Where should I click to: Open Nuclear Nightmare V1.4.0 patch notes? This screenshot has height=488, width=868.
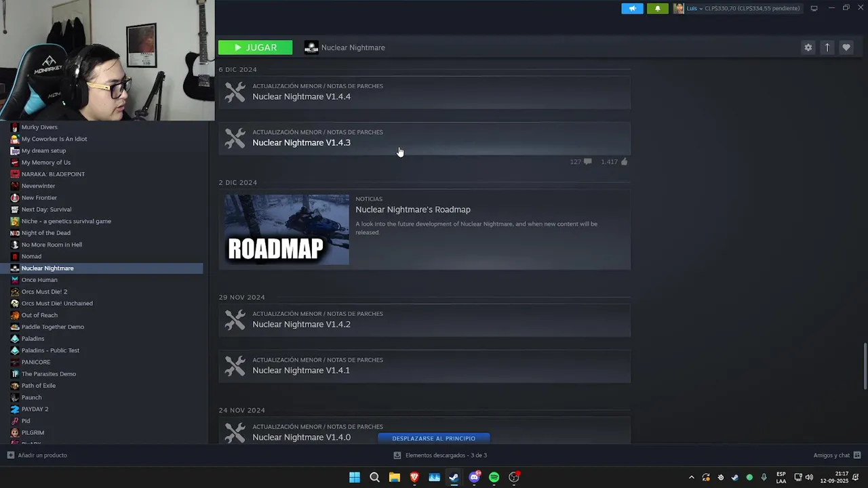pos(301,437)
